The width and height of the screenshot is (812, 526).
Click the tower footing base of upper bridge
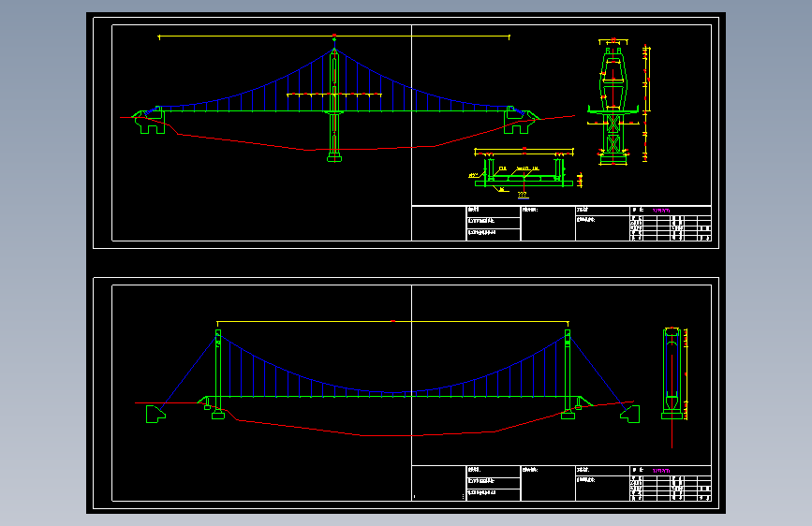[x=334, y=157]
